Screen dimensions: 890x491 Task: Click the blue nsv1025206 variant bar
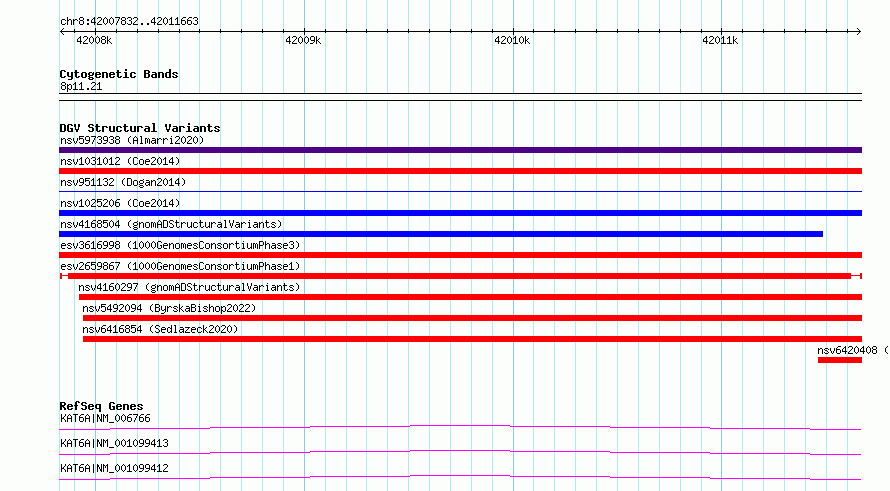click(460, 213)
